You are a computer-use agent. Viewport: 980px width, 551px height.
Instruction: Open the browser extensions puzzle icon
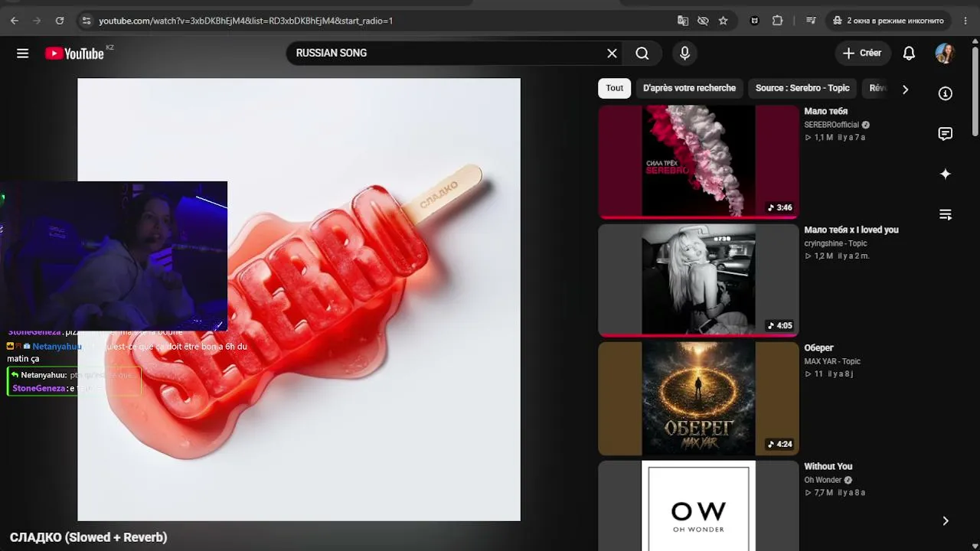point(777,21)
